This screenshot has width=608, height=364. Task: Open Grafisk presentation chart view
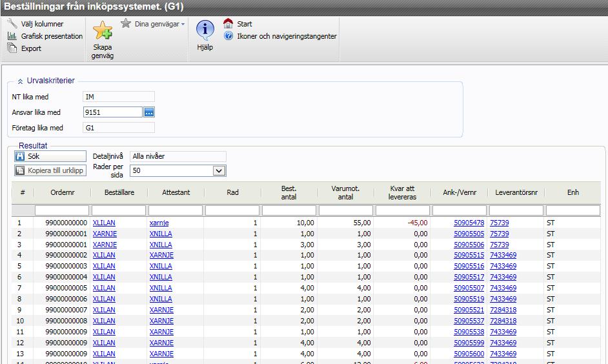coord(45,36)
